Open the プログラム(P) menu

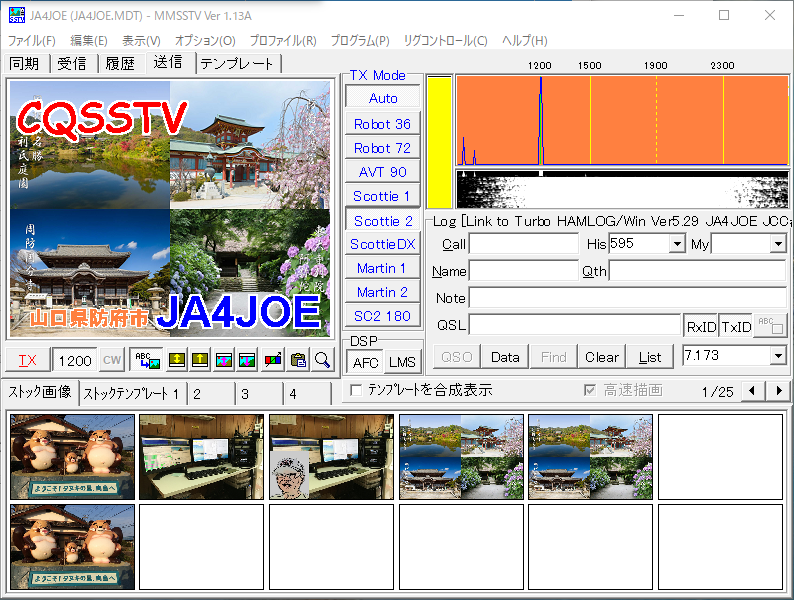pyautogui.click(x=360, y=41)
